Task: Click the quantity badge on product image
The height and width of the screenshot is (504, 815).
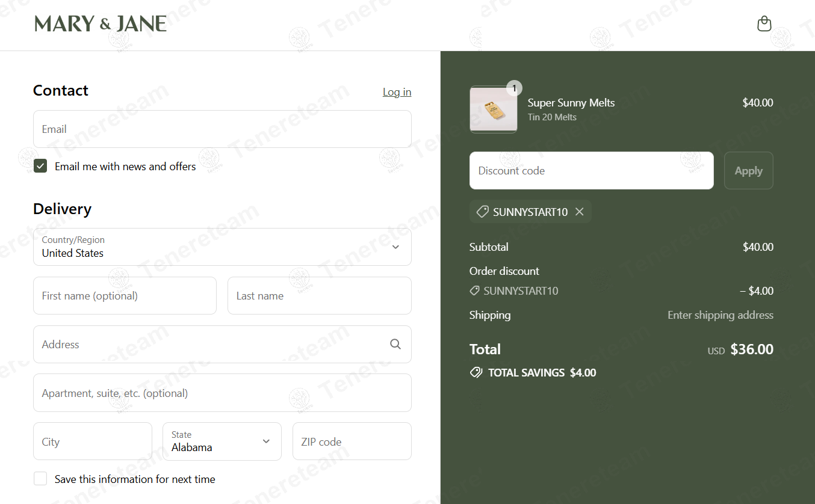Action: coord(514,88)
